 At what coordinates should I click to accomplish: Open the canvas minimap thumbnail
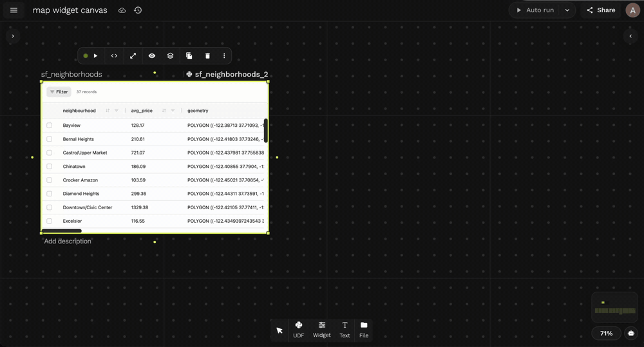point(615,308)
